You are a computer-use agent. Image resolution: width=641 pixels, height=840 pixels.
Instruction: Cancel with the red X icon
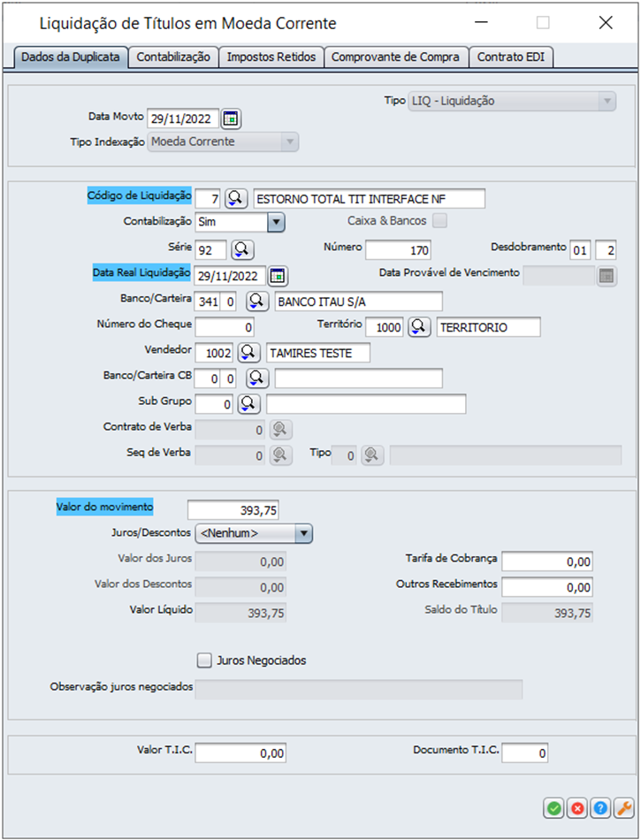[x=577, y=808]
